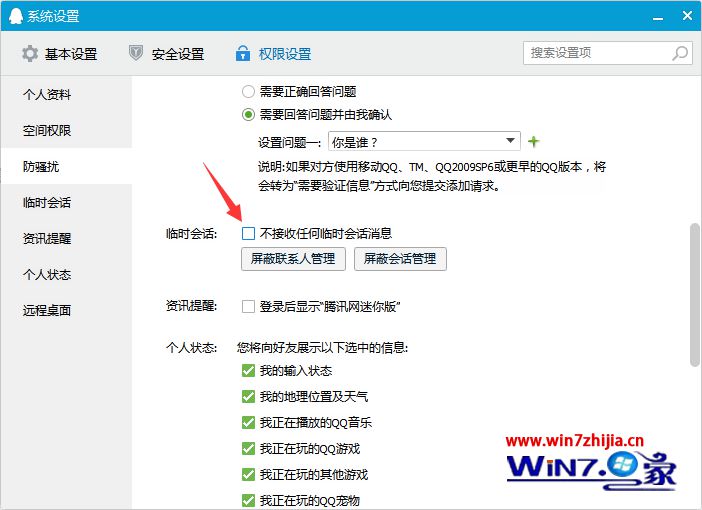Viewport: 702px width, 510px height.
Task: Select 个人状态 in the sidebar
Action: click(x=66, y=274)
